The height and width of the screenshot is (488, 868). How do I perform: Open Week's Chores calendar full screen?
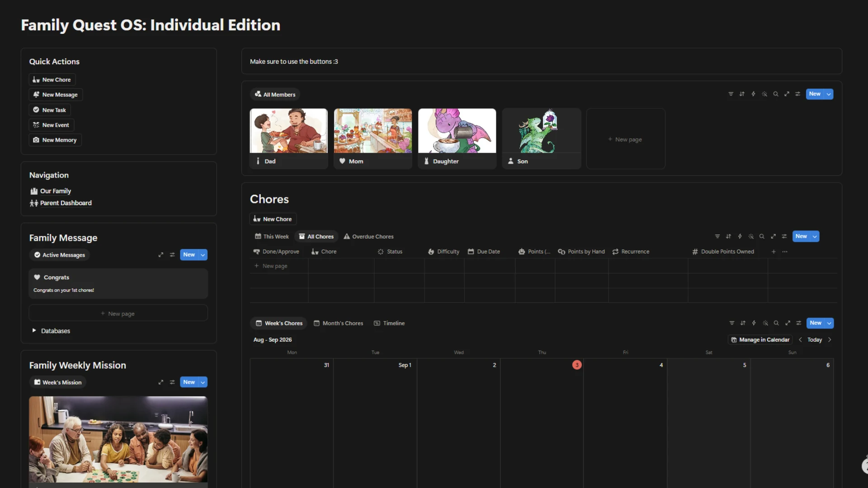coord(788,323)
